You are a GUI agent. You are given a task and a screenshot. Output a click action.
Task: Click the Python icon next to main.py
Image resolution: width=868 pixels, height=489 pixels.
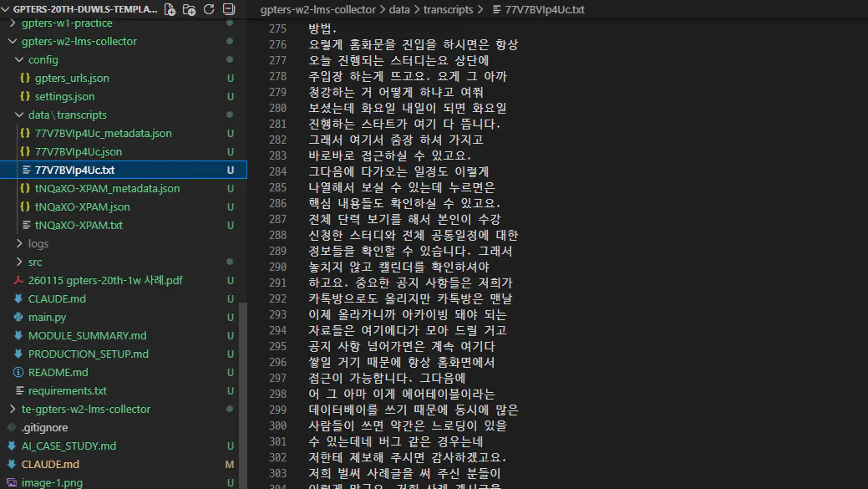click(x=18, y=318)
